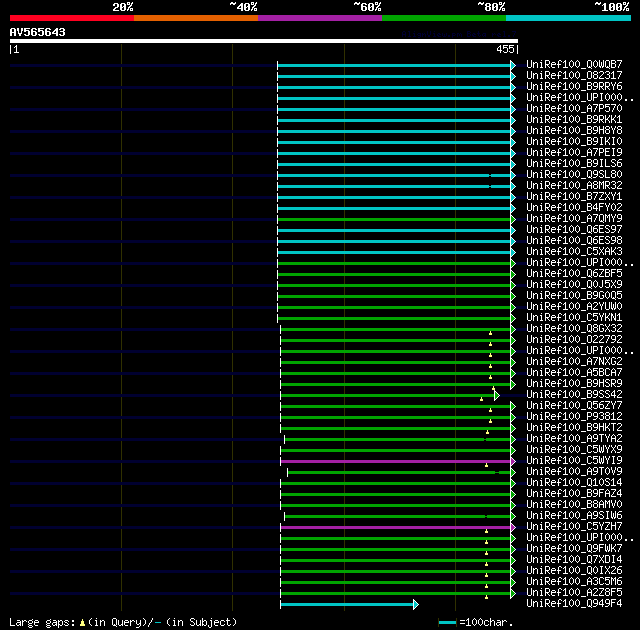
Task: Select the UniRef100_Q9FWK7 label
Action: (x=574, y=549)
